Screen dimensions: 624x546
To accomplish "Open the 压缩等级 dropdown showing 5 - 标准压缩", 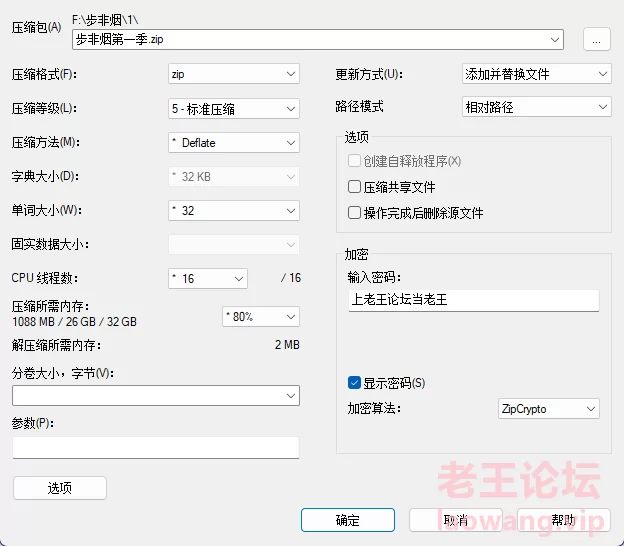I will [234, 108].
